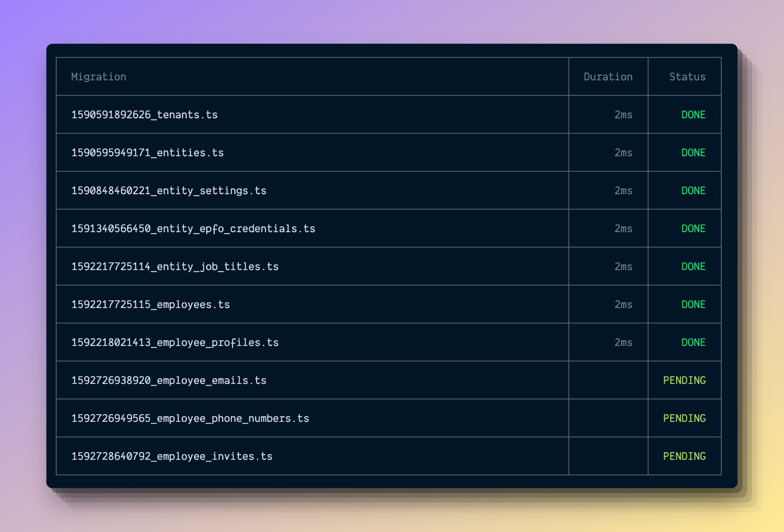This screenshot has height=532, width=784.
Task: Click the entity_epfo_credentials.ts migration entry
Action: click(x=193, y=228)
